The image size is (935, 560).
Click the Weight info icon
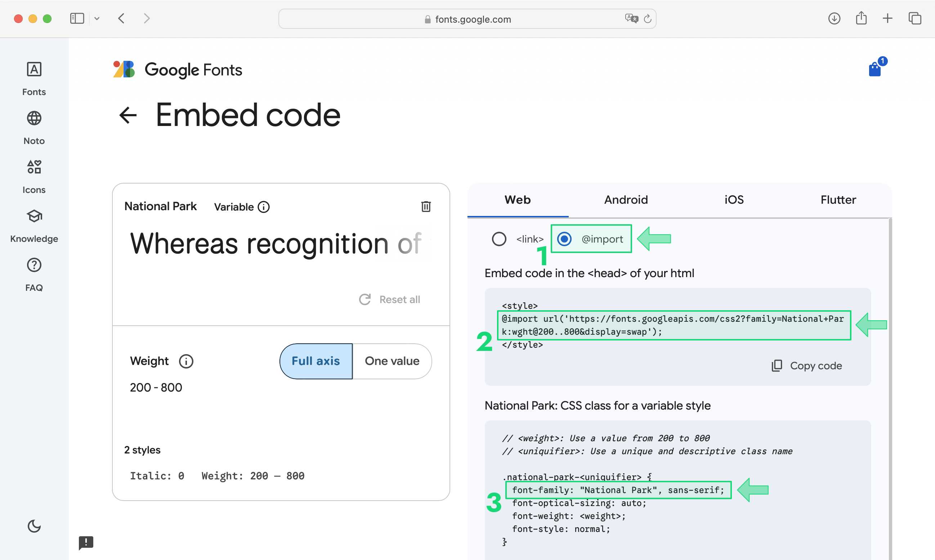[x=186, y=361]
